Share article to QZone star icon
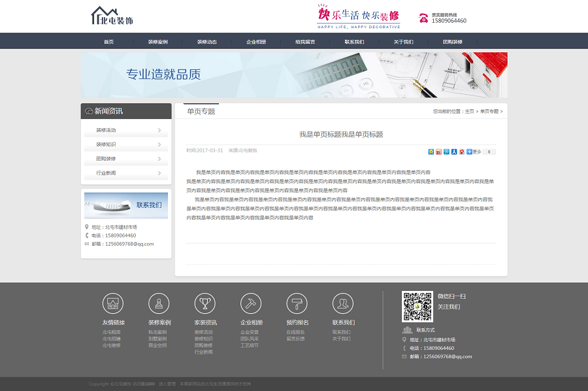 coord(431,152)
